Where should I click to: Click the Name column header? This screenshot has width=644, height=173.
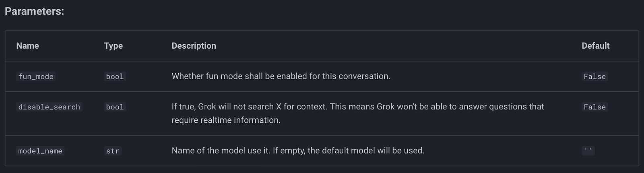[27, 46]
